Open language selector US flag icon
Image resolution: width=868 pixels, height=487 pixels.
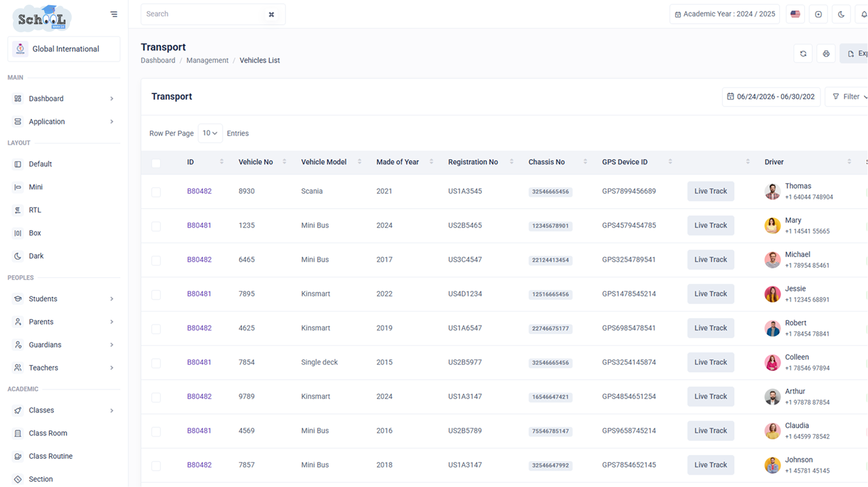point(795,14)
